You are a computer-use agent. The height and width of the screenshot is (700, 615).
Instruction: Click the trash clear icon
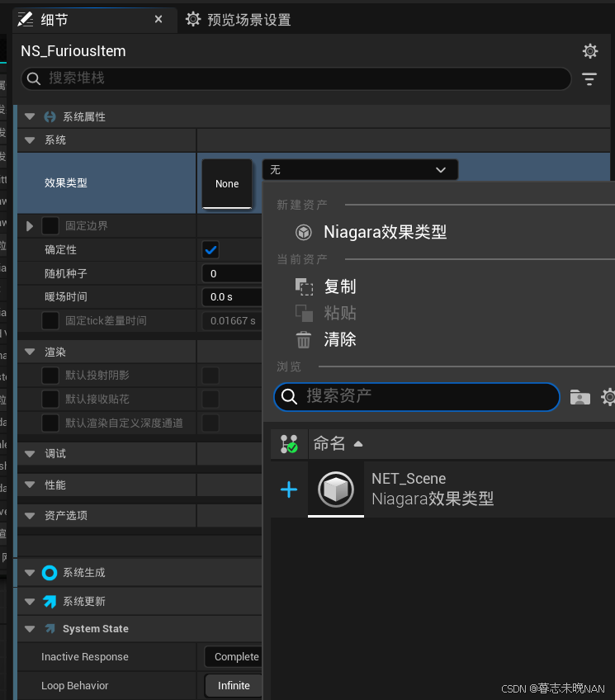tap(304, 340)
